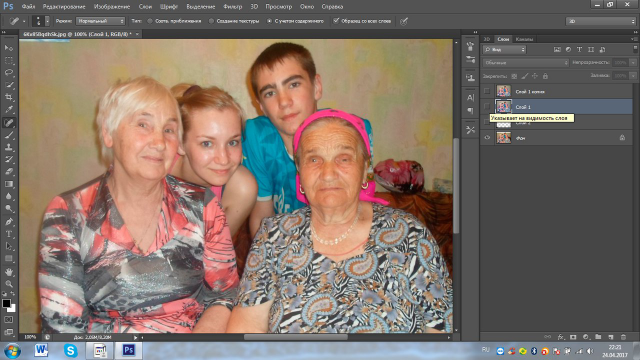Select the Pen tool
Viewport: 640px width, 360px height.
click(9, 222)
